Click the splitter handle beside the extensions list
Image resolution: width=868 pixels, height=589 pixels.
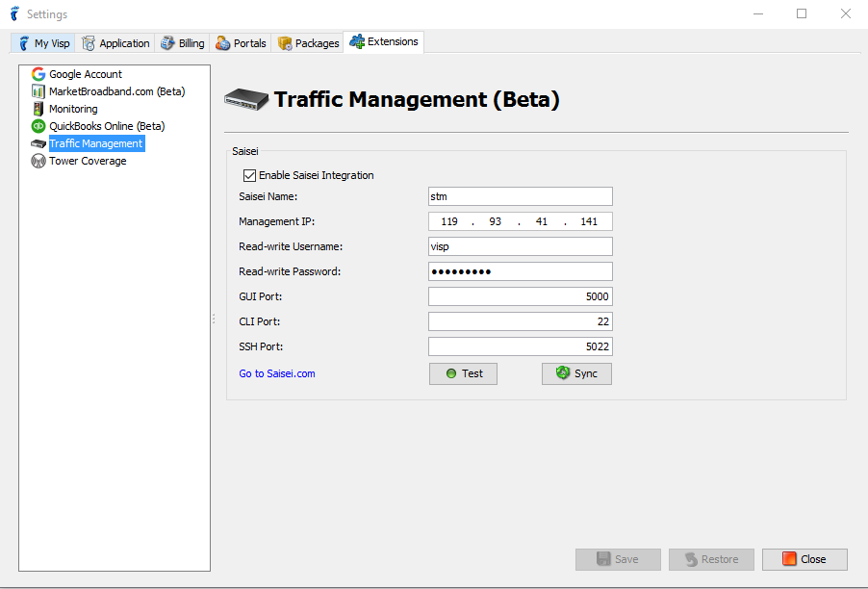point(214,319)
